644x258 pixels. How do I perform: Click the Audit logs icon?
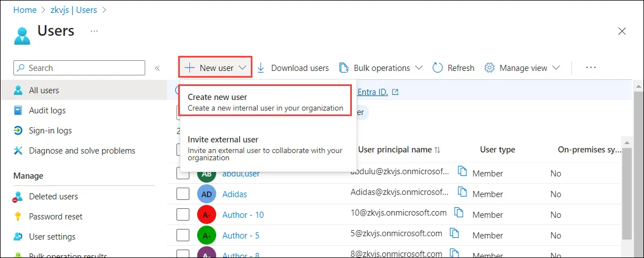point(18,111)
